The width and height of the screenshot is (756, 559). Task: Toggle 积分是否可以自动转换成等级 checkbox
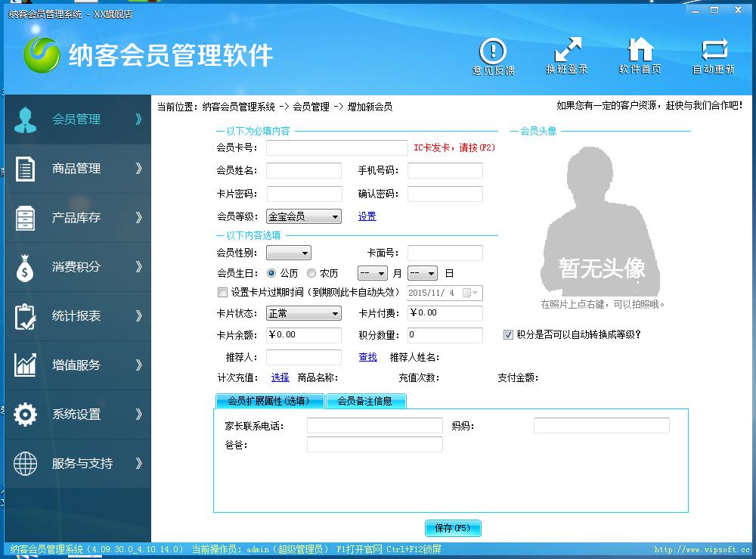(509, 334)
